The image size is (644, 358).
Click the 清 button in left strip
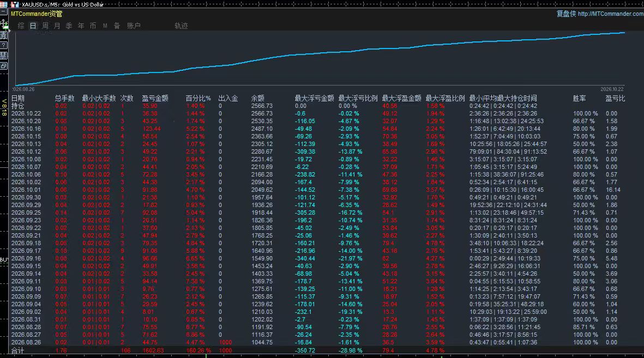tap(4, 35)
